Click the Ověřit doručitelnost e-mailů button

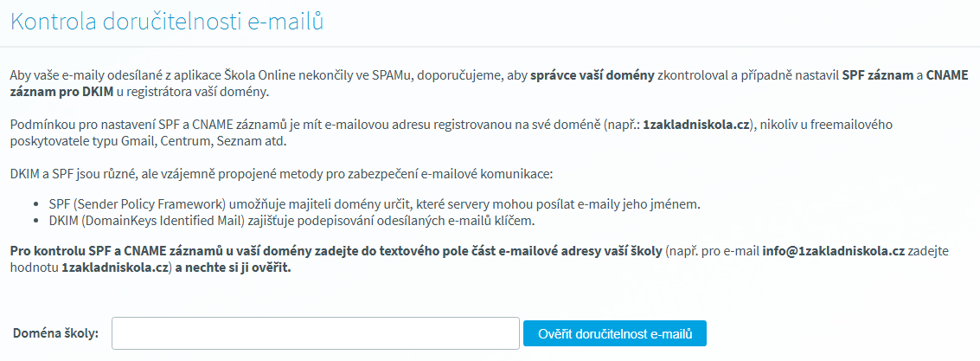click(615, 333)
